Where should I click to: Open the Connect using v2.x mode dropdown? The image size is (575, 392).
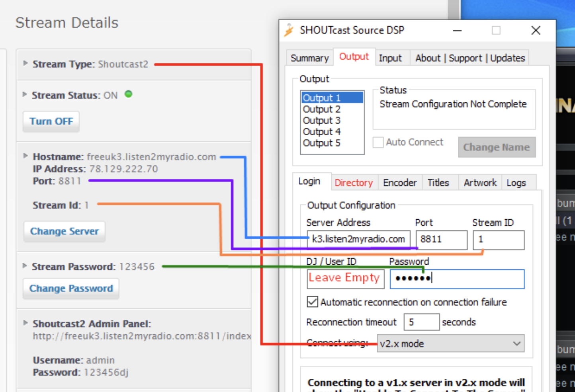click(450, 344)
